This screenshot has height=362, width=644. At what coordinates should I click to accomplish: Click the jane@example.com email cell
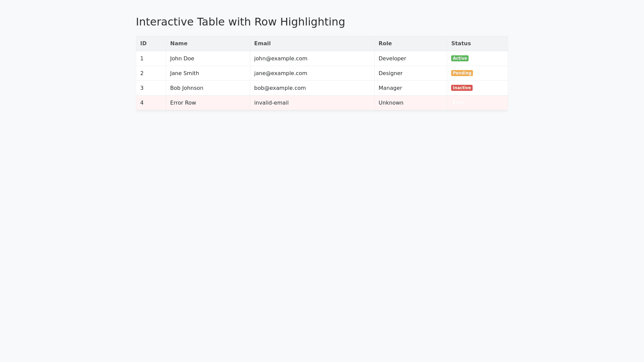280,73
